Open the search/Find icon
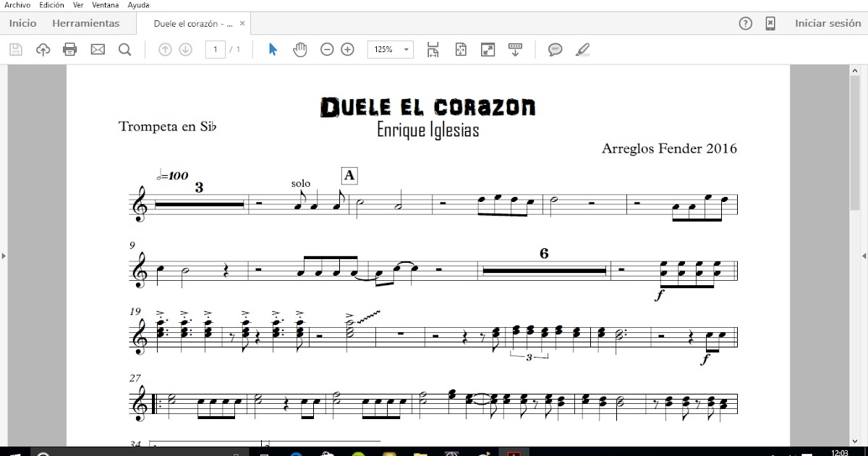Viewport: 868px width, 456px height. pyautogui.click(x=124, y=49)
